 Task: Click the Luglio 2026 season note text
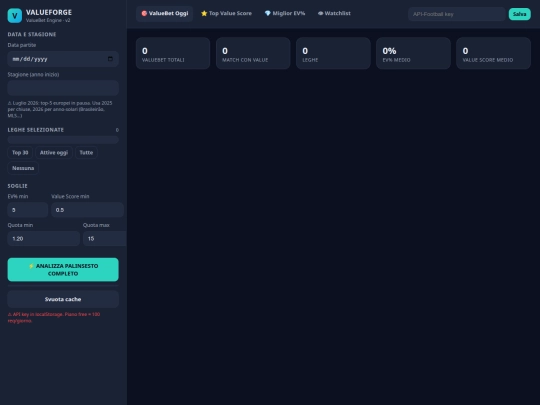60,109
